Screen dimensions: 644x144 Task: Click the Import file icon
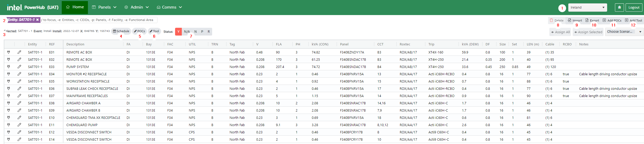(570, 20)
